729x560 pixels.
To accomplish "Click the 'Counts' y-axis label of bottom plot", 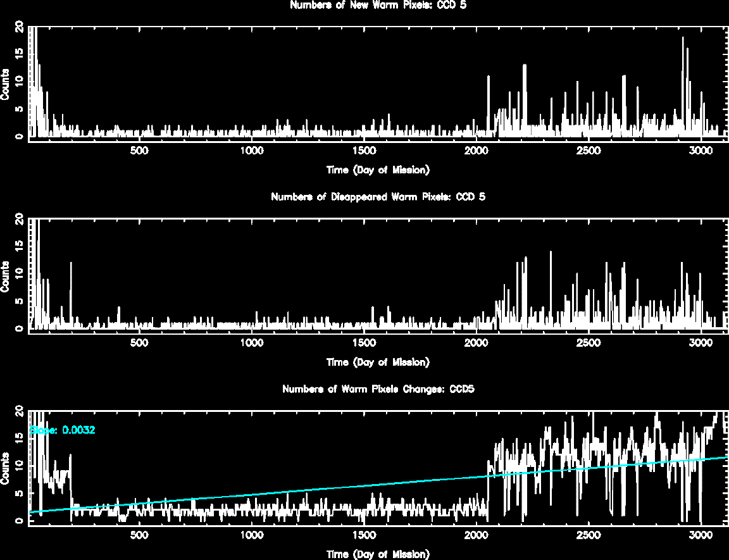I will (5, 468).
